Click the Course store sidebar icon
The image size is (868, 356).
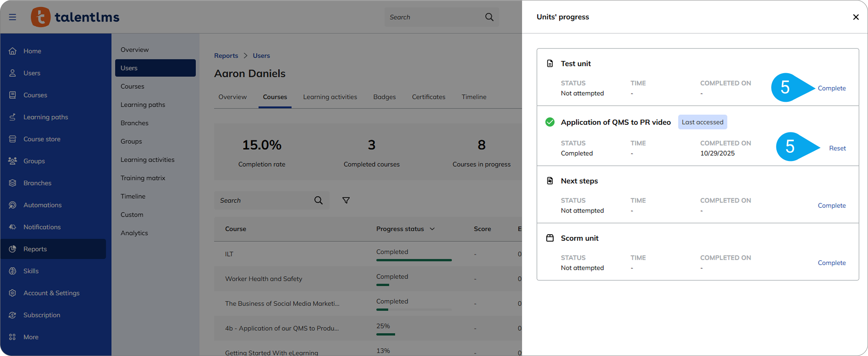coord(12,139)
